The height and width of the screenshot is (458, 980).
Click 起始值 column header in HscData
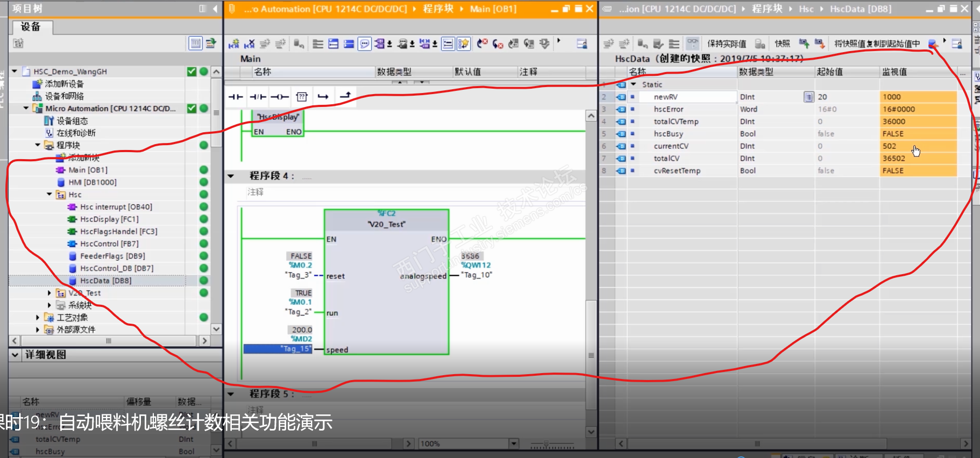847,71
